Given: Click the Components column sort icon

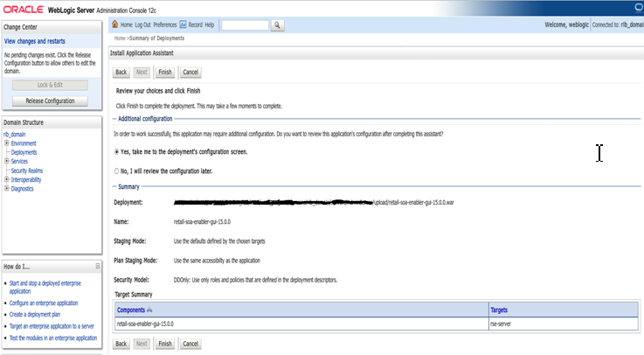Looking at the screenshot, I should (x=149, y=310).
